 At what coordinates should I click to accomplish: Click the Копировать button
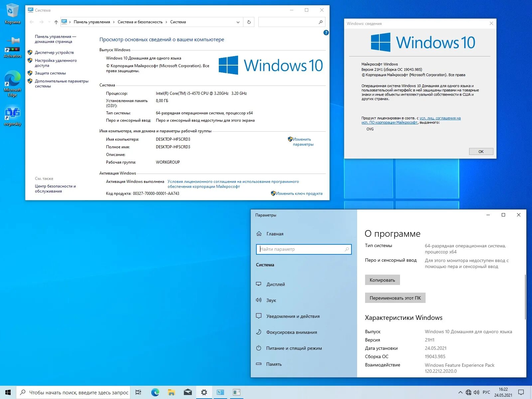[382, 280]
